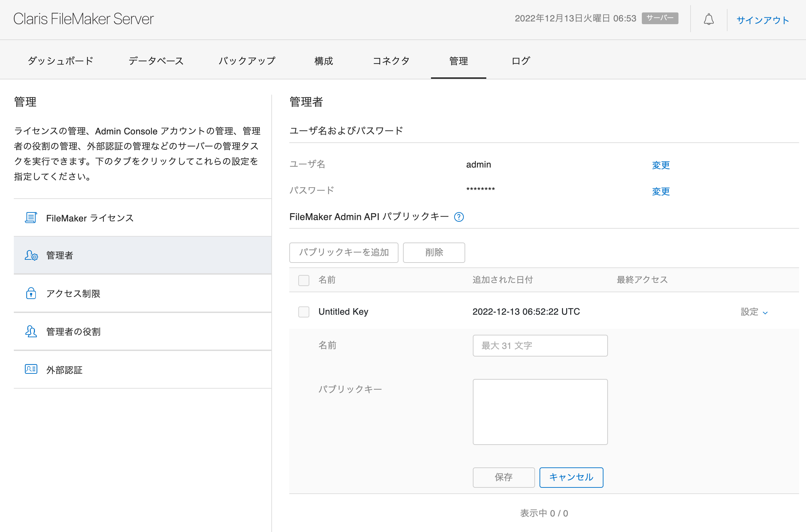The width and height of the screenshot is (806, 532).
Task: Click the 管理者の役割 people icon
Action: (31, 332)
